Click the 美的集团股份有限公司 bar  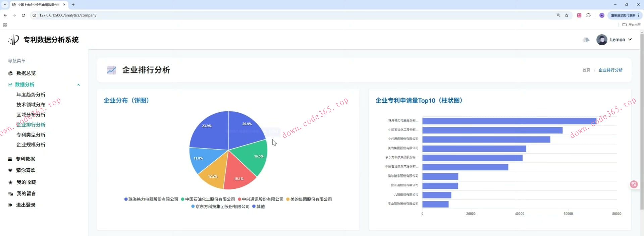coord(474,149)
